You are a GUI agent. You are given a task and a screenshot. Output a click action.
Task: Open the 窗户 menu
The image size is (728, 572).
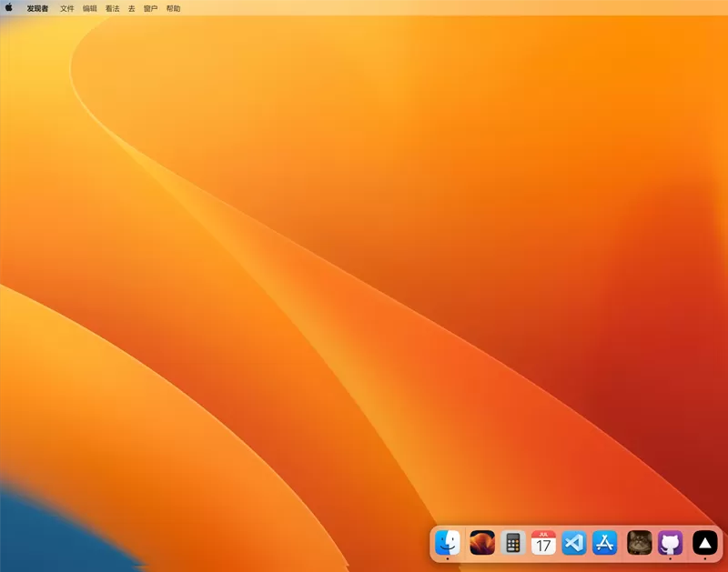pyautogui.click(x=150, y=8)
